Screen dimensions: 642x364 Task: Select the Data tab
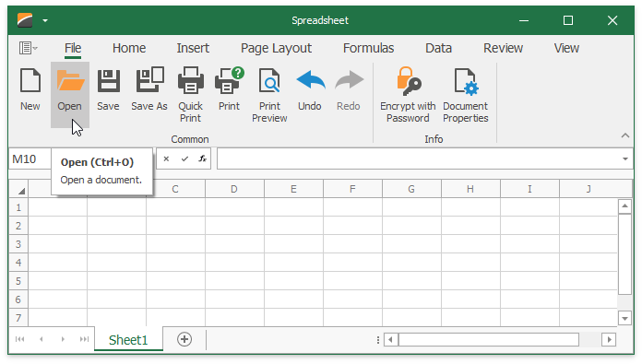point(438,48)
